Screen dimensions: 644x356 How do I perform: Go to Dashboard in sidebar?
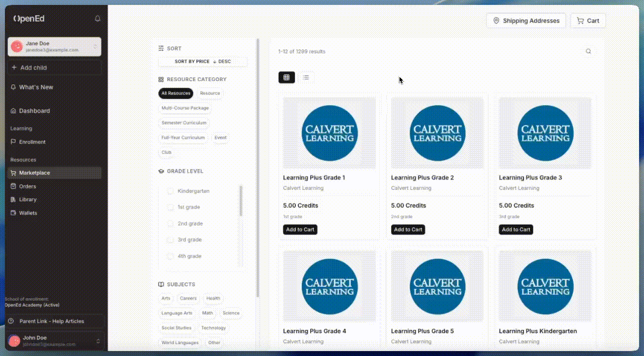[34, 111]
